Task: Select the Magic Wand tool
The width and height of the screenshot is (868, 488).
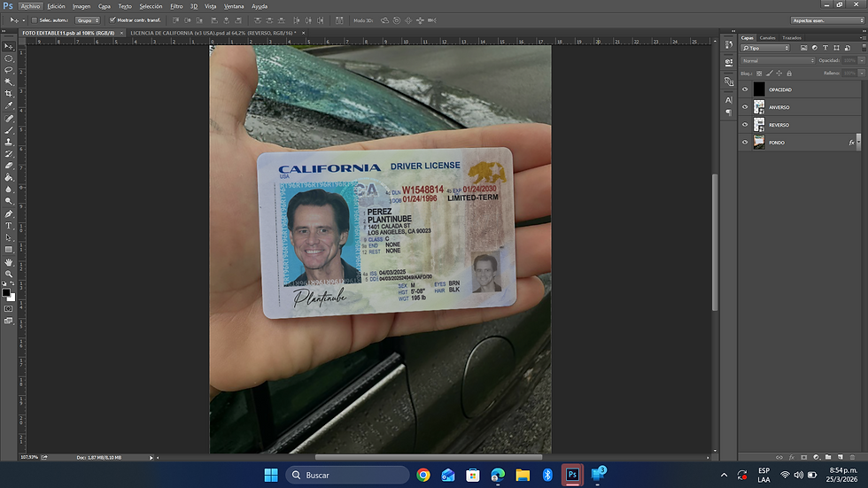Action: (x=8, y=81)
